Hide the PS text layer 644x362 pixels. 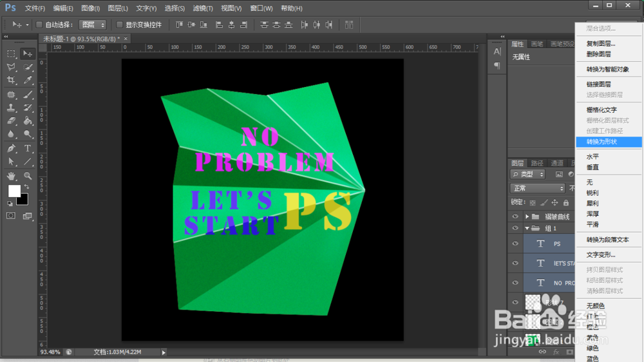click(x=515, y=243)
